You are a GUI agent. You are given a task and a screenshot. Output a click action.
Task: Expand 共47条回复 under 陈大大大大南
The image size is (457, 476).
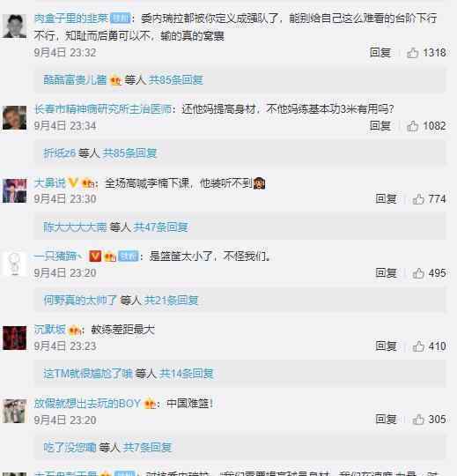tap(160, 227)
